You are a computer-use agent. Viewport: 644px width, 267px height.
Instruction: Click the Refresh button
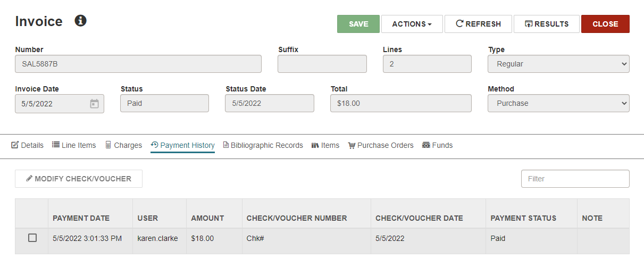coord(478,24)
